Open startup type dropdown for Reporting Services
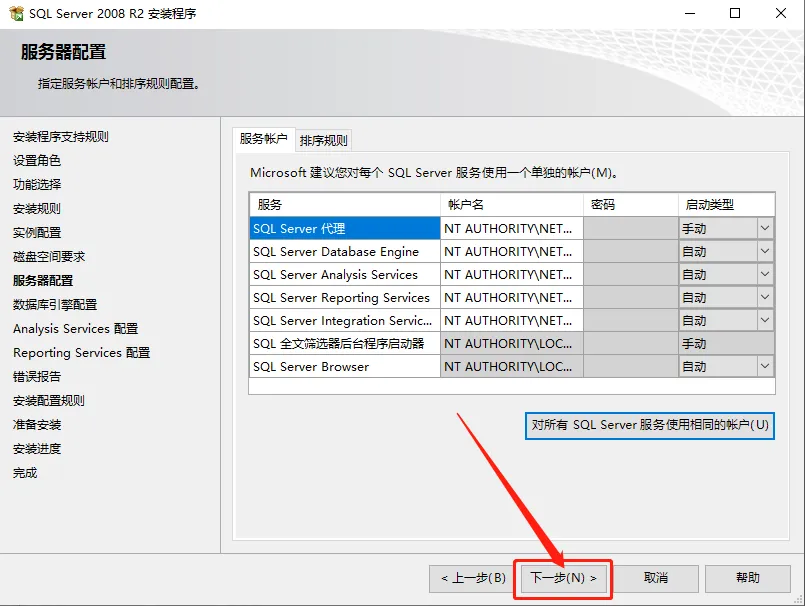 click(x=764, y=297)
